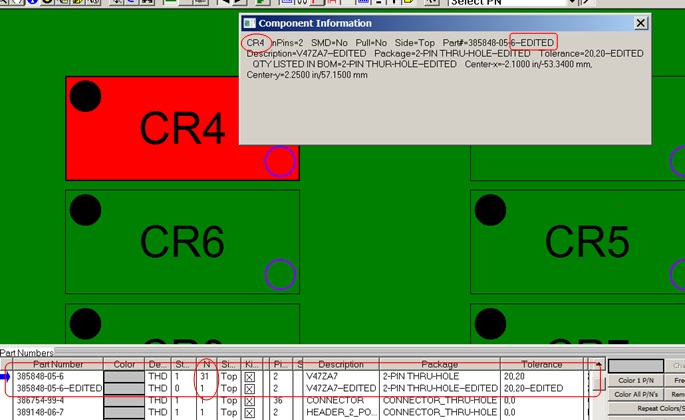Select the red CR4 component on board
This screenshot has width=685, height=420.
tap(182, 128)
